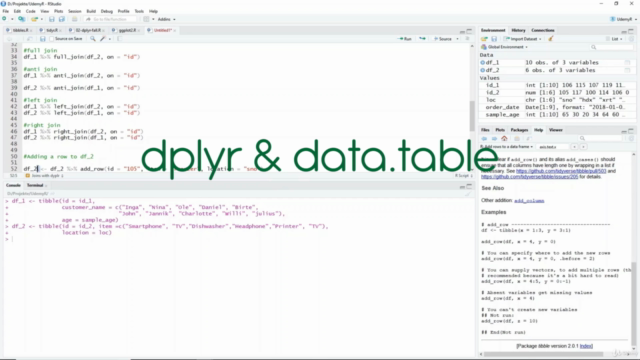Click the Run button
The width and height of the screenshot is (640, 360).
point(404,39)
